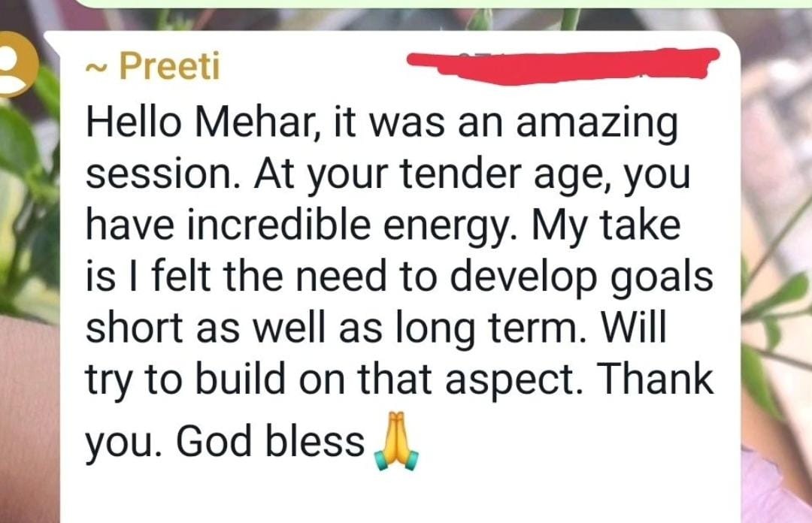The width and height of the screenshot is (812, 523).
Task: Click the green message bubble strip at top
Action: click(406, 3)
